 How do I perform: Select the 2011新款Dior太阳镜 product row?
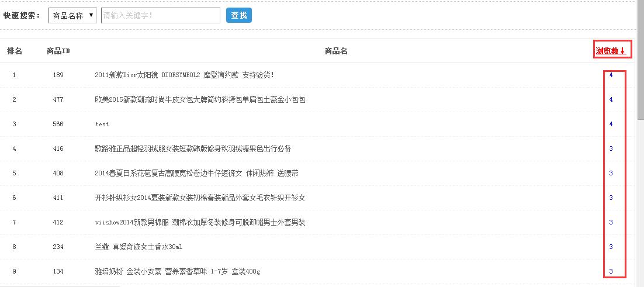pos(184,75)
